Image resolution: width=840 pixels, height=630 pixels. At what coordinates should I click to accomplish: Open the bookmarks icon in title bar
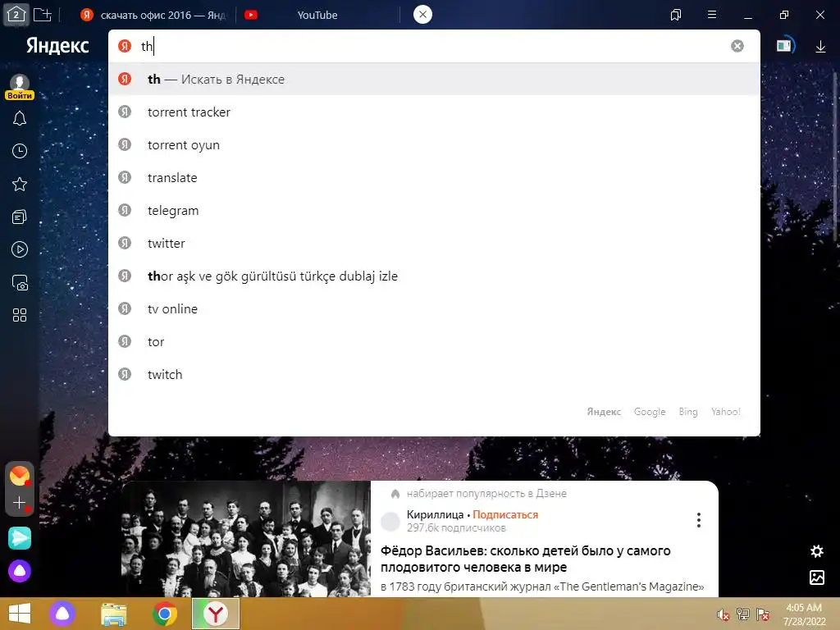pos(676,15)
